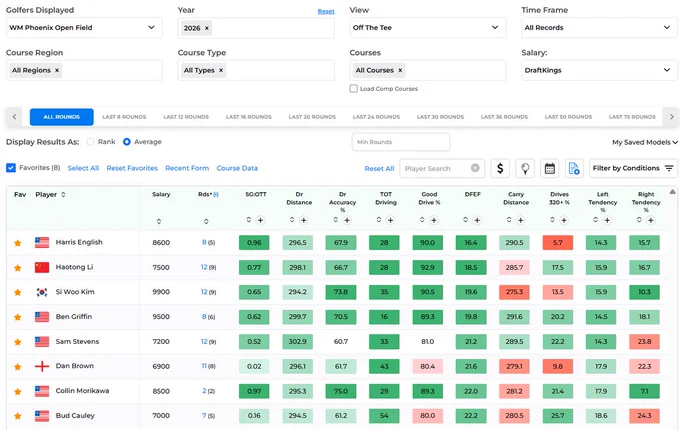Unfavorite Harris English star icon

point(18,243)
